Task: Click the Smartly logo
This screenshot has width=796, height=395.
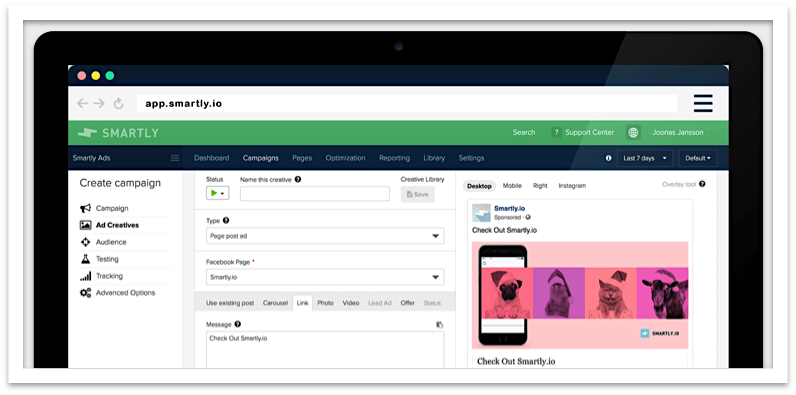Action: tap(118, 133)
